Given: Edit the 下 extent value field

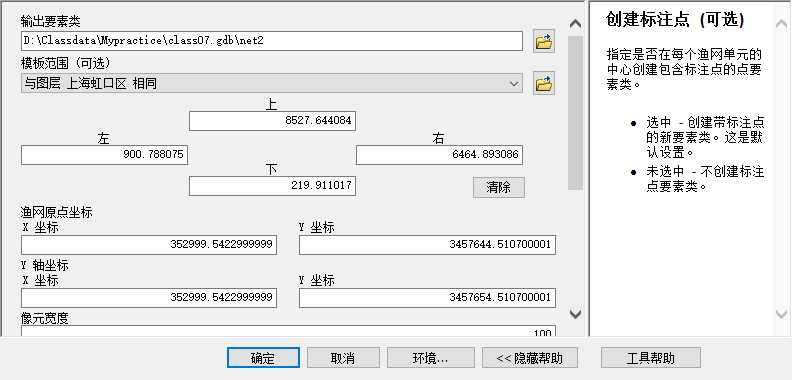Looking at the screenshot, I should 272,185.
